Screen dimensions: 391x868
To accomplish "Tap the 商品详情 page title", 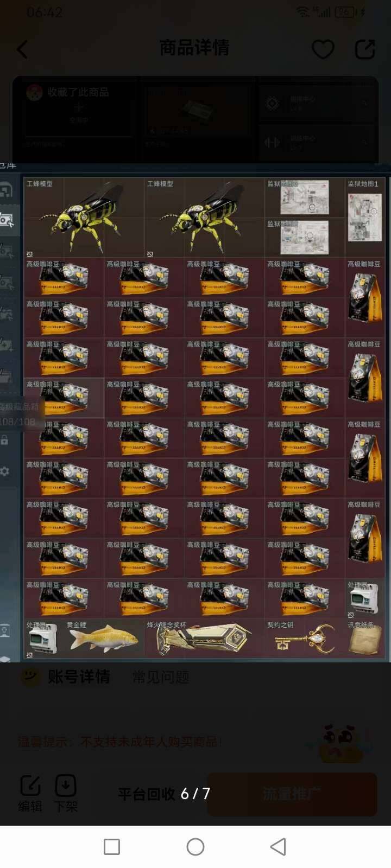I will (x=194, y=48).
